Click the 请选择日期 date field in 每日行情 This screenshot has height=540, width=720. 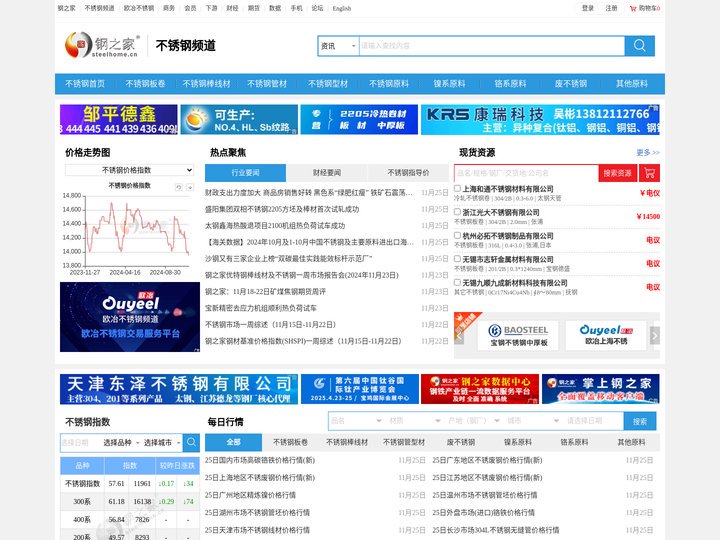pos(593,421)
